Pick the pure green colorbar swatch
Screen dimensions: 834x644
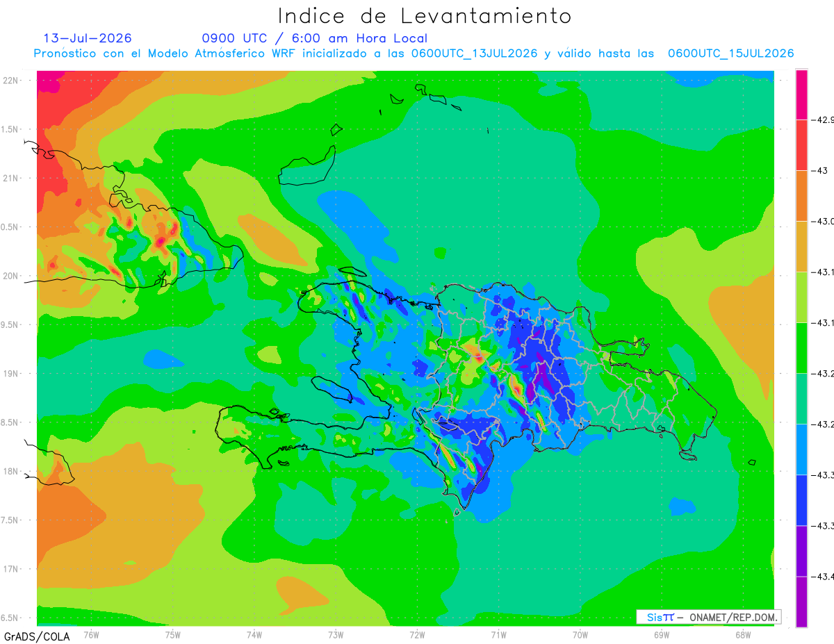pyautogui.click(x=801, y=347)
